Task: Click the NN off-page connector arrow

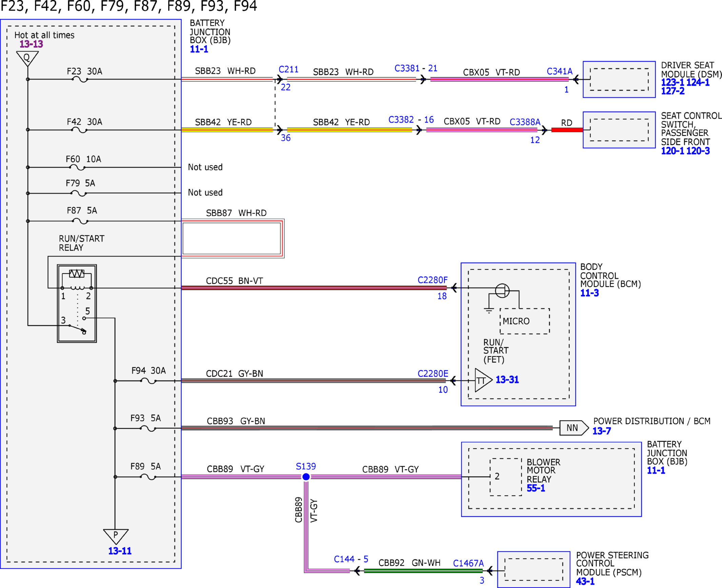Action: click(574, 428)
